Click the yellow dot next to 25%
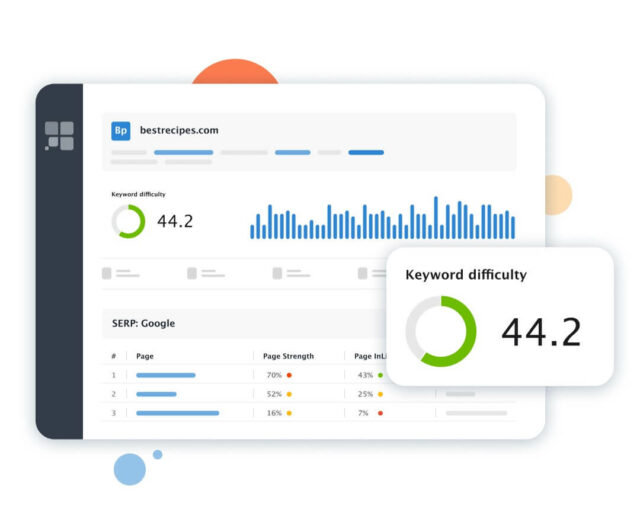 (x=380, y=394)
